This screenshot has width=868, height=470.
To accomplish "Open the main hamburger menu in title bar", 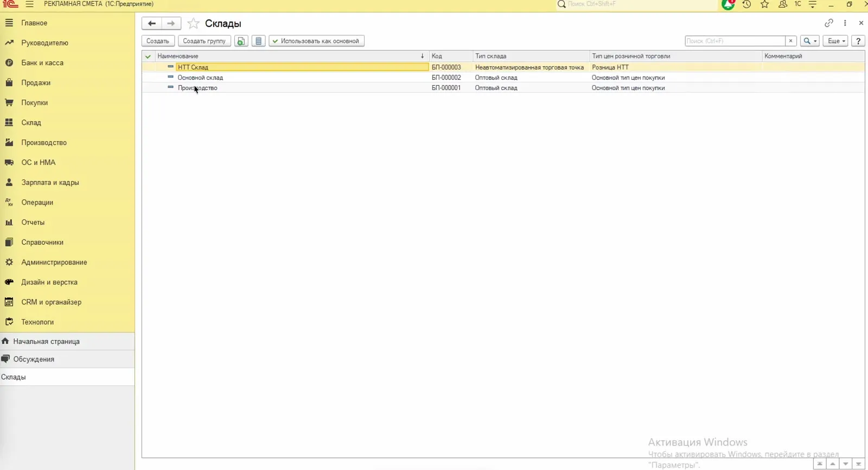I will point(29,4).
